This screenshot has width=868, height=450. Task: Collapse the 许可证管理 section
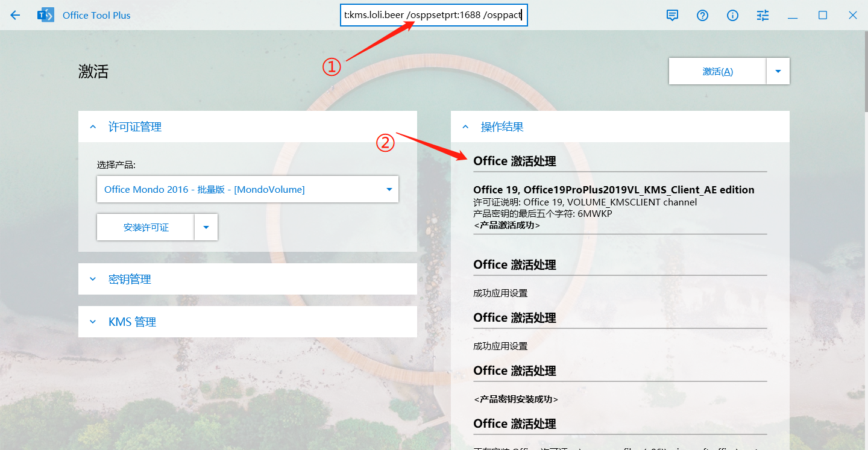pyautogui.click(x=93, y=127)
